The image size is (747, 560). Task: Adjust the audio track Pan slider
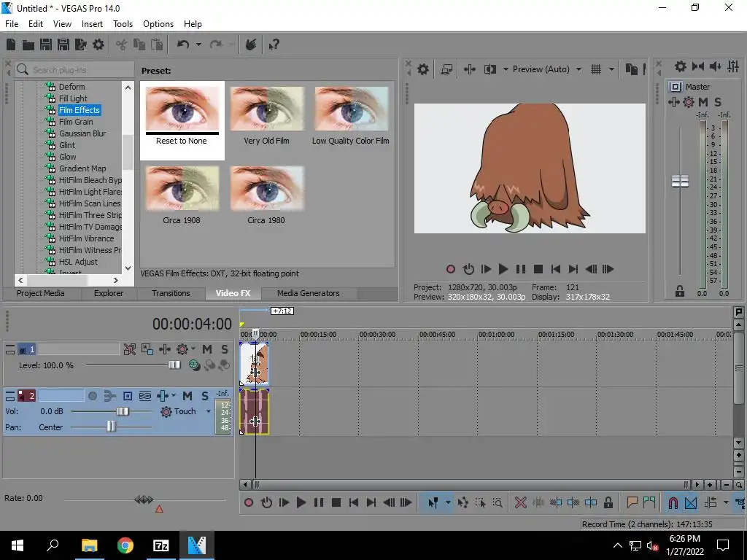(x=111, y=427)
